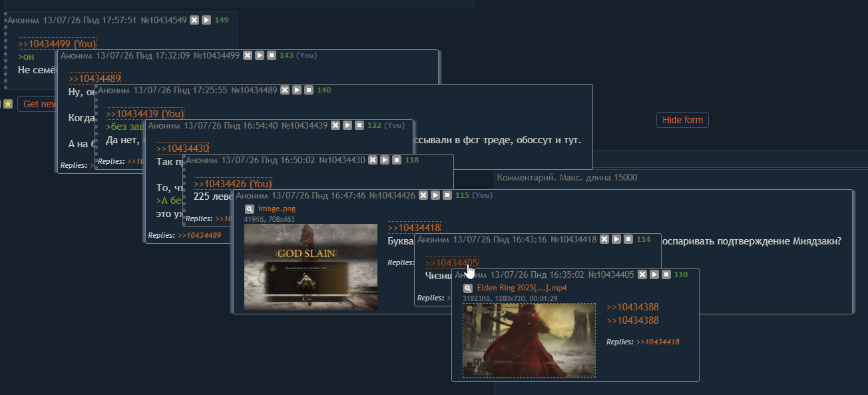Viewport: 868px width, 395px height.
Task: Open reply link >>10434405 in post №10434418
Action: pyautogui.click(x=451, y=263)
